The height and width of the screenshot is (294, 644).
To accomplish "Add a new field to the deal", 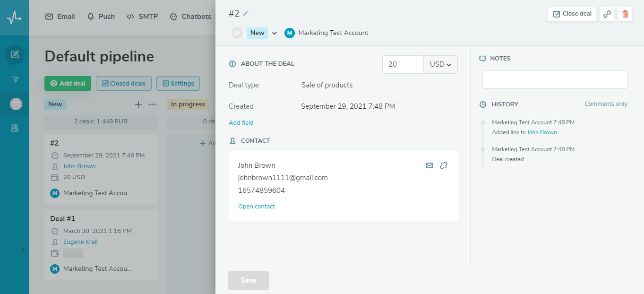I will tap(241, 122).
